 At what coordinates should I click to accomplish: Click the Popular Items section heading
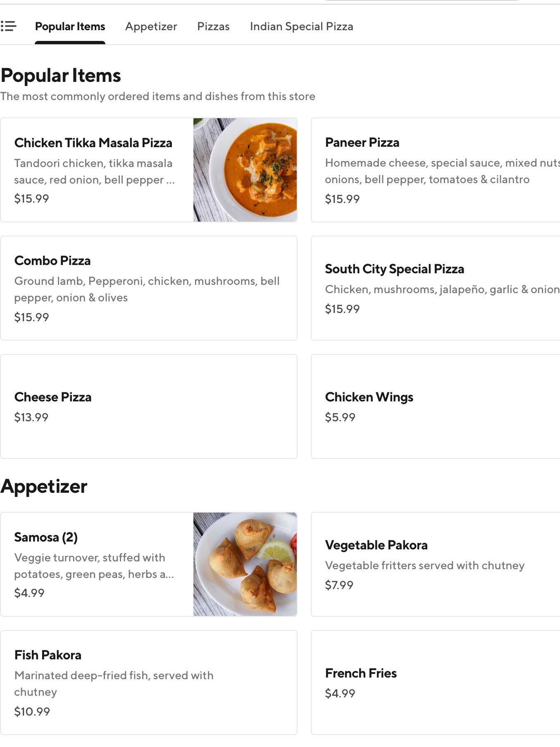(x=61, y=76)
